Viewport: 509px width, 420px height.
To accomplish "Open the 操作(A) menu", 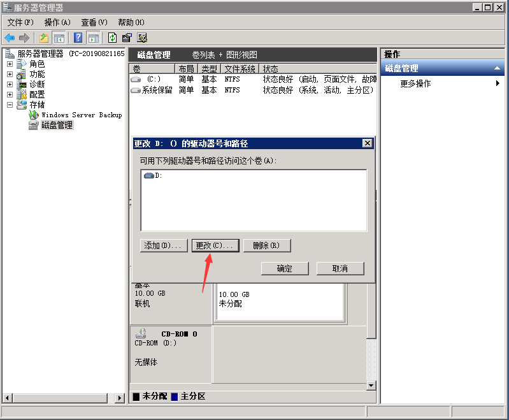I will pos(57,22).
